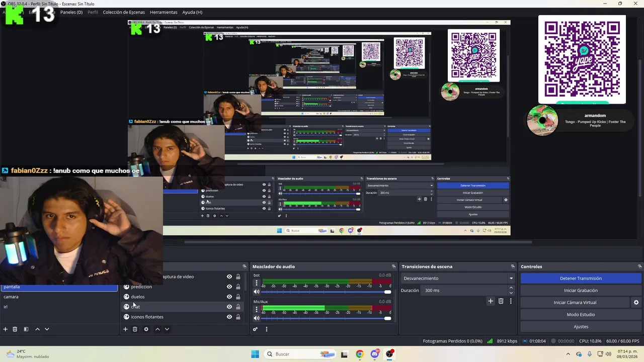Remove selected scene with trash icon
The width and height of the screenshot is (644, 362).
click(x=15, y=329)
